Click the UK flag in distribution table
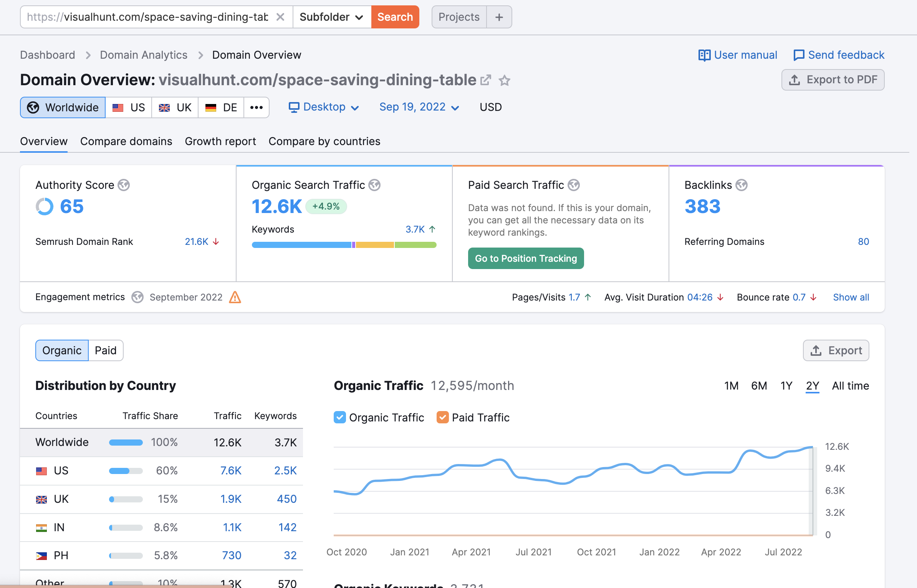The height and width of the screenshot is (588, 917). (x=41, y=499)
